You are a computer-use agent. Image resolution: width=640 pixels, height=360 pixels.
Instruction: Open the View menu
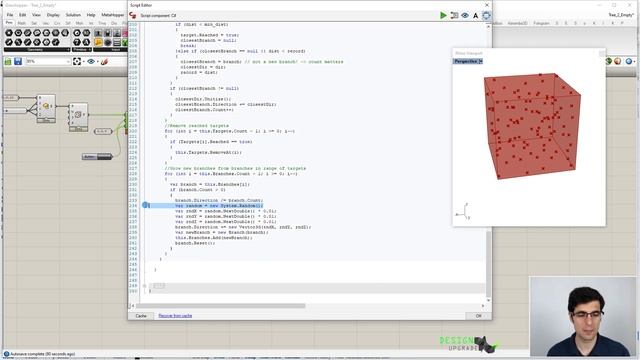click(36, 15)
